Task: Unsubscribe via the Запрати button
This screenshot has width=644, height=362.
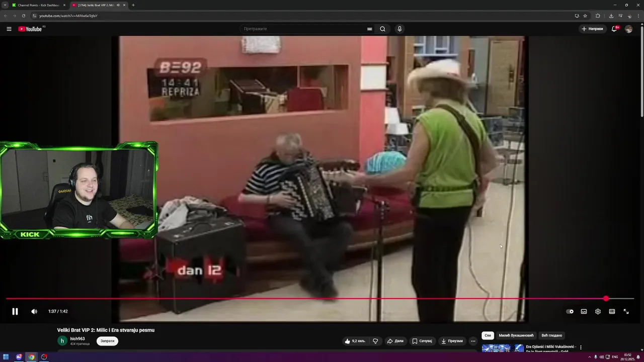Action: click(107, 341)
